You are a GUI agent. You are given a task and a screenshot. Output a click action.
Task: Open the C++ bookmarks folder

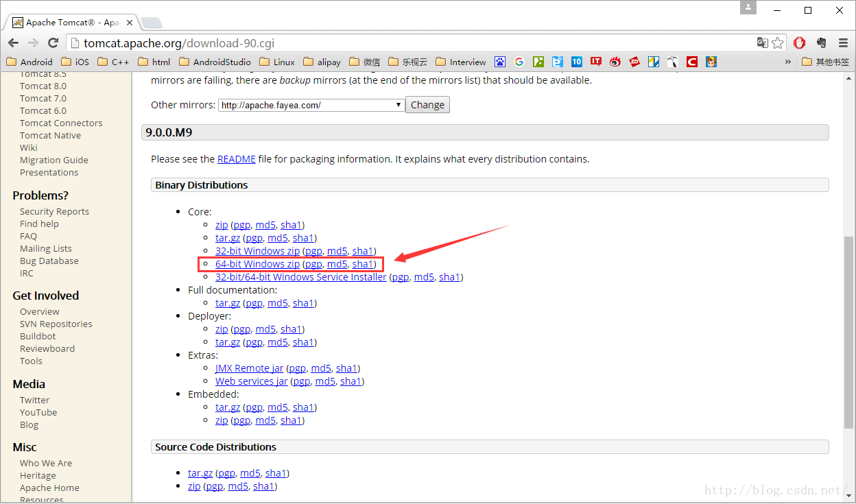tap(113, 62)
